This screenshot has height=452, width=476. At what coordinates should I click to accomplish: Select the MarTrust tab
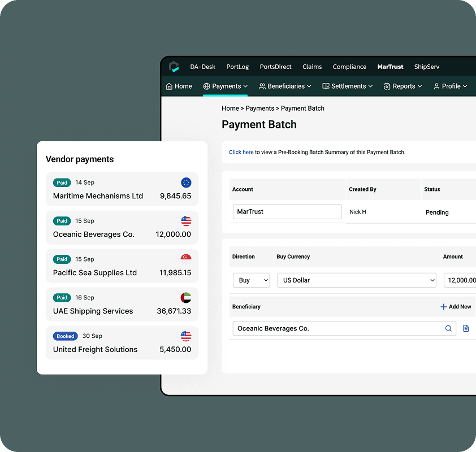390,67
